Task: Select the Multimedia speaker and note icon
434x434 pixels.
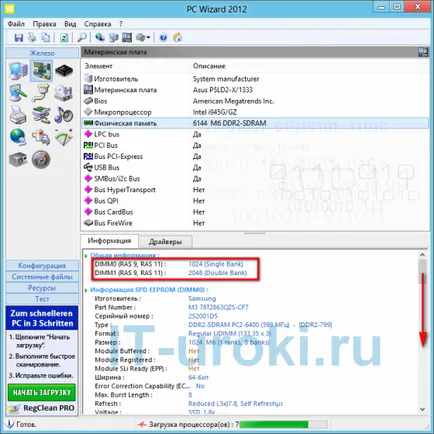Action: click(63, 115)
